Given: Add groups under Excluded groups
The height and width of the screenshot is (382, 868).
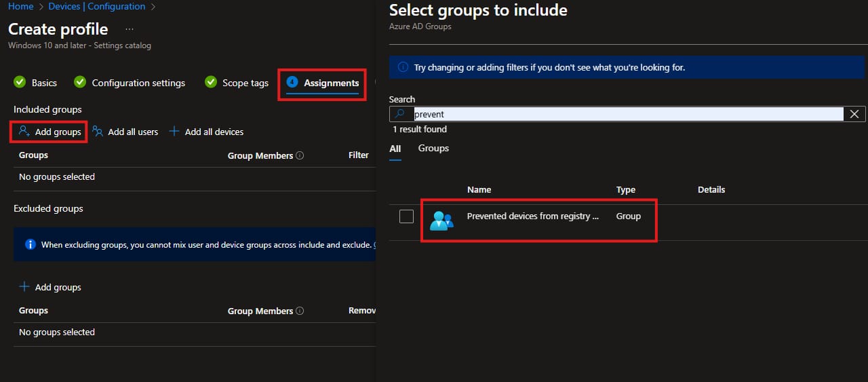Looking at the screenshot, I should [x=50, y=287].
